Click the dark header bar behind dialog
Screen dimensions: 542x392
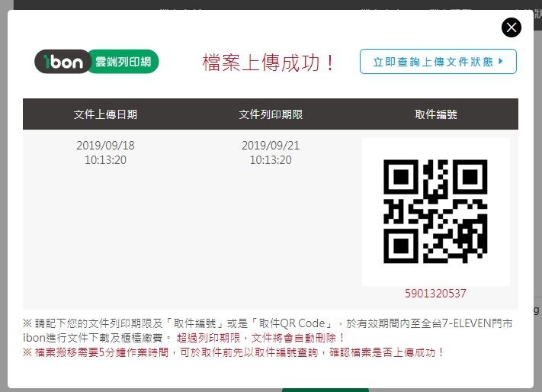(x=271, y=5)
